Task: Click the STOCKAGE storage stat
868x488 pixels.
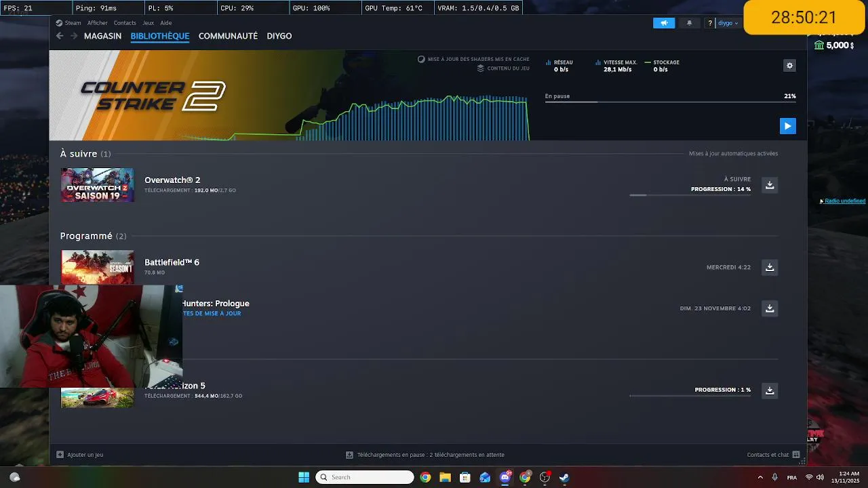Action: [x=662, y=66]
